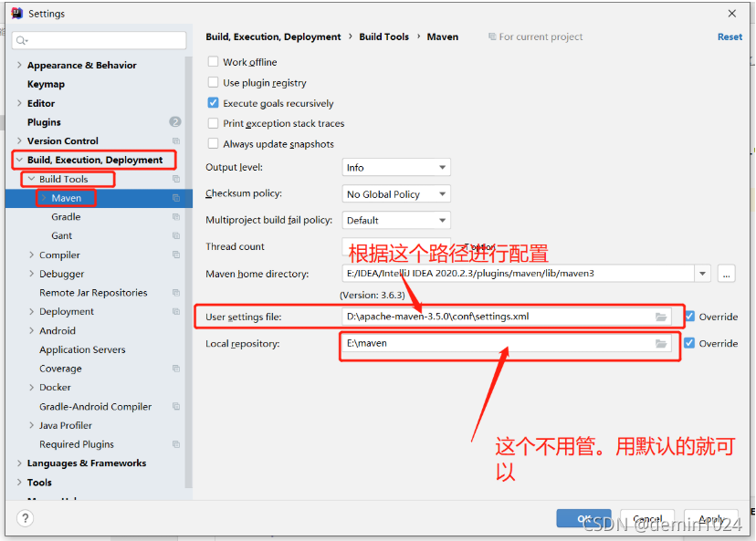Click Build Tools breadcrumb link
The width and height of the screenshot is (756, 541).
click(383, 36)
